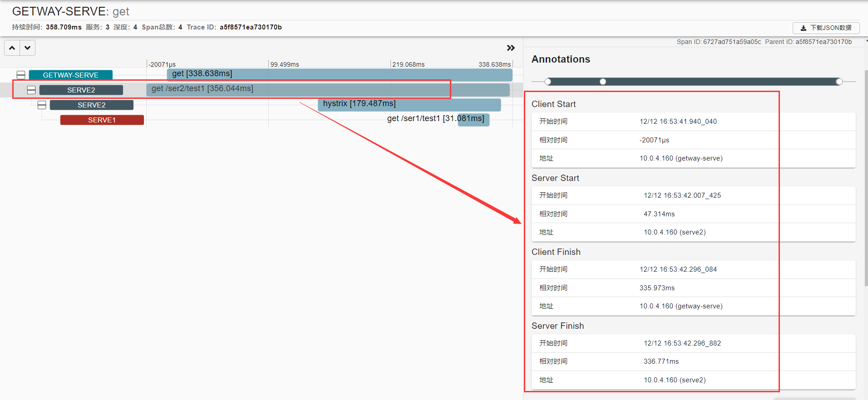Screen dimensions: 868x400
Task: Click Server Start address 10.0.4.160 (serve2)
Action: (675, 232)
